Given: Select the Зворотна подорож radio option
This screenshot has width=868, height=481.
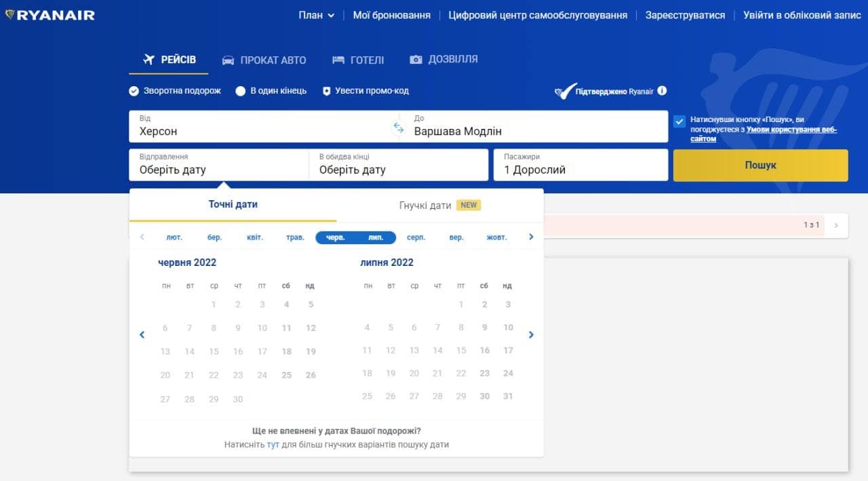Looking at the screenshot, I should pos(134,91).
